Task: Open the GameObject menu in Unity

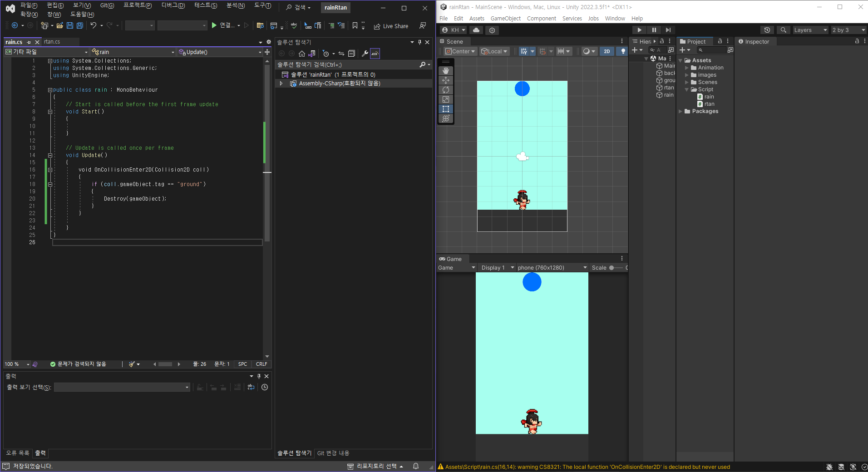Action: [x=506, y=19]
